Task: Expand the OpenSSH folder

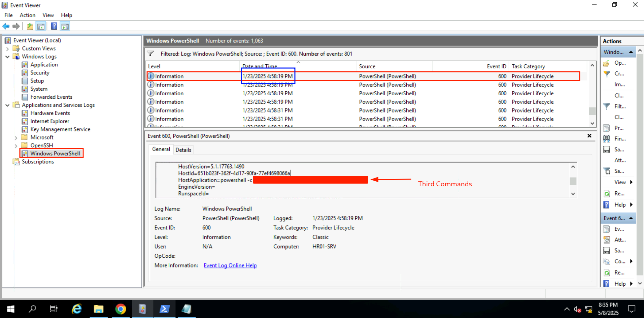Action: (16, 146)
